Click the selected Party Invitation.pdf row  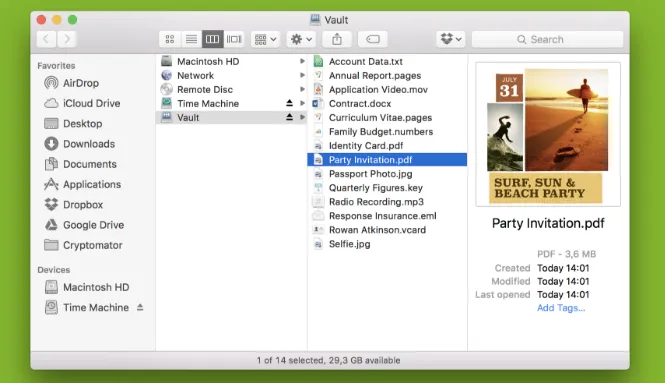click(387, 159)
